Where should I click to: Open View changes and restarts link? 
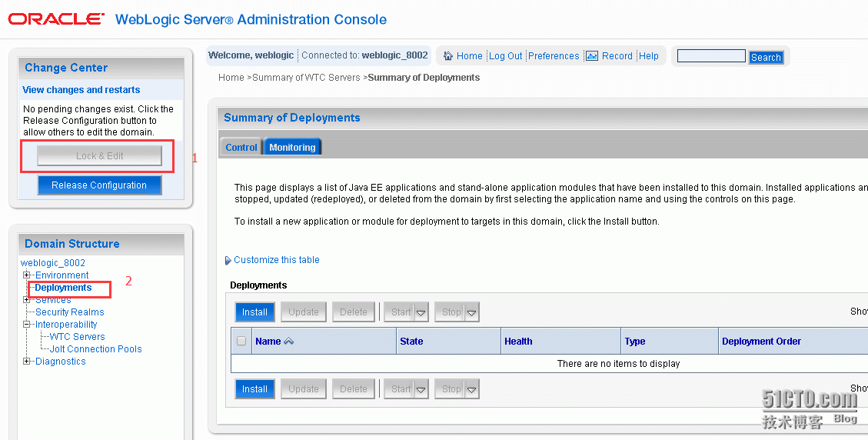(81, 90)
